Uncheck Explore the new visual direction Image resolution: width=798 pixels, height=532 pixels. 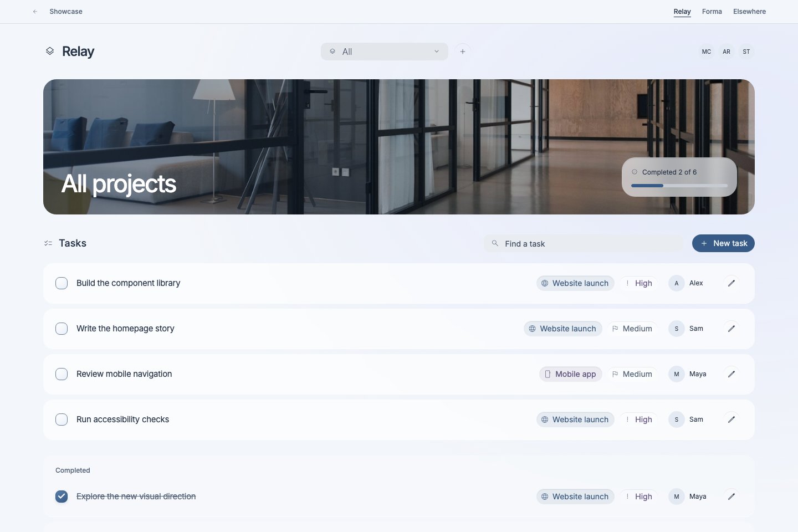click(x=62, y=497)
